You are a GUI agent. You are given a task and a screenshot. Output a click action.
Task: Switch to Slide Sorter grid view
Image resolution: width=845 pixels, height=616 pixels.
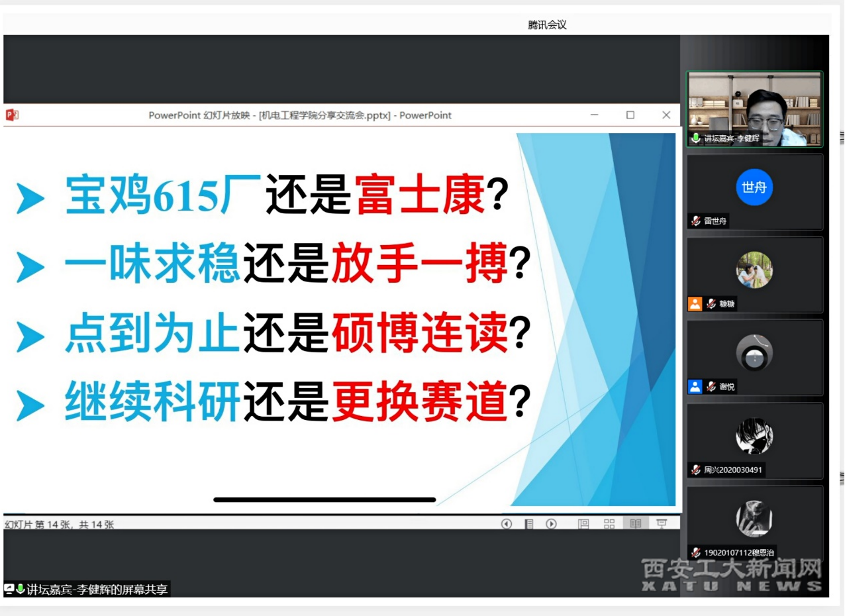[x=609, y=524]
